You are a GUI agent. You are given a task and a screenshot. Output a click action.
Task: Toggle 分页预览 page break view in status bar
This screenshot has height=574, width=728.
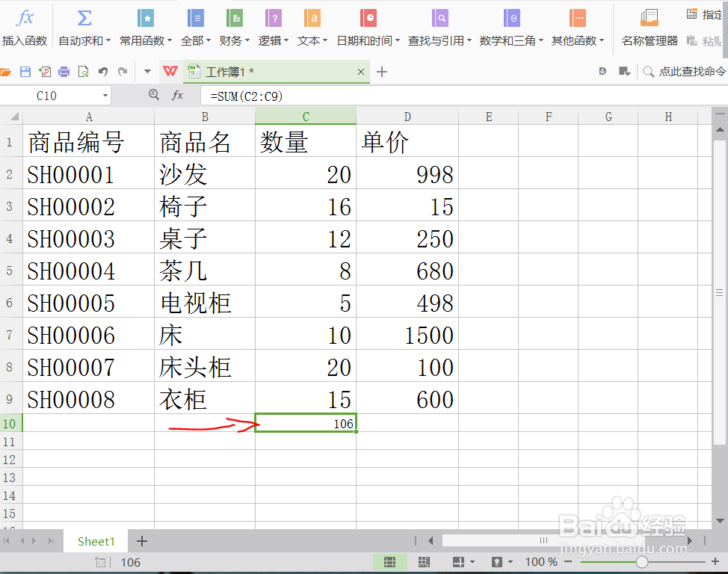(x=424, y=561)
